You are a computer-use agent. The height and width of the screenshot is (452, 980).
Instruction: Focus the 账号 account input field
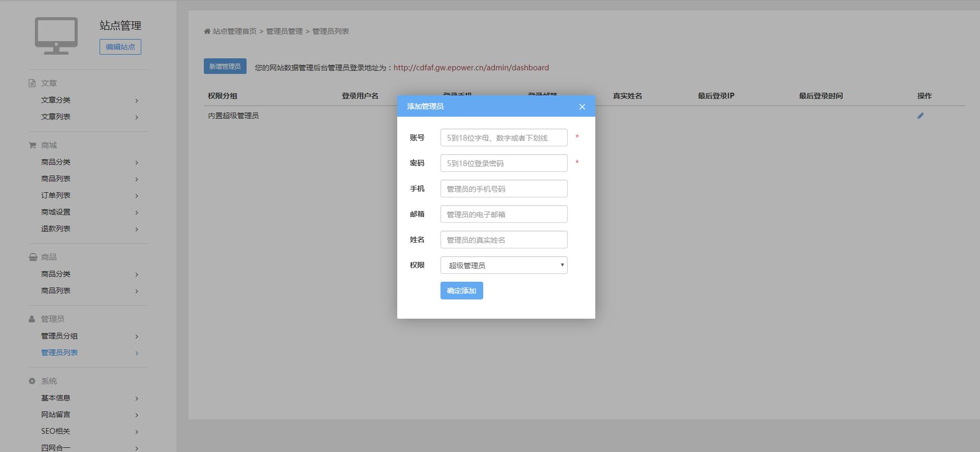tap(504, 137)
